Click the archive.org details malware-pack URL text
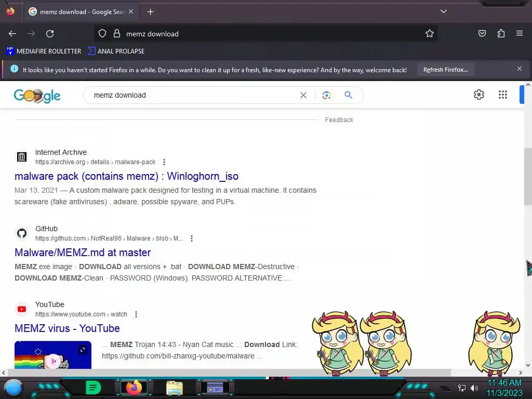The image size is (532, 399). (x=96, y=162)
